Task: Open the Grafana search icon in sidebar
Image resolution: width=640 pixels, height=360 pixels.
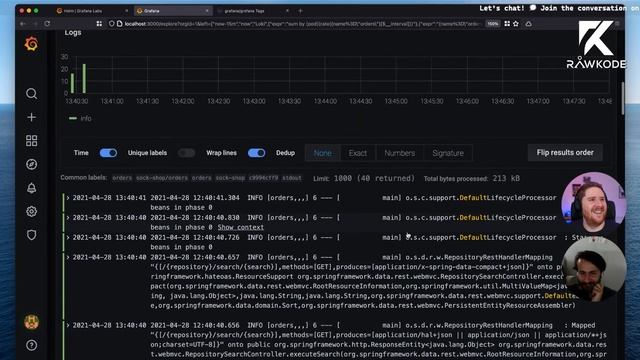Action: coord(31,94)
